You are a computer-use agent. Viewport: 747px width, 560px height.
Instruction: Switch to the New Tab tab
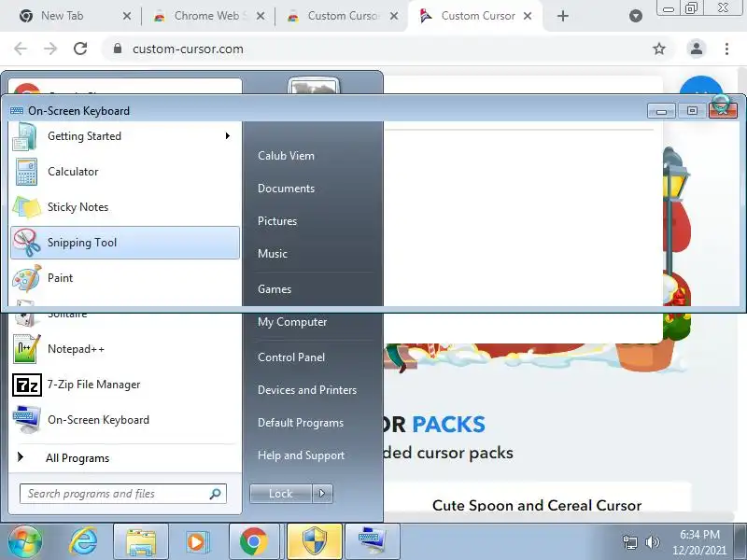(62, 16)
